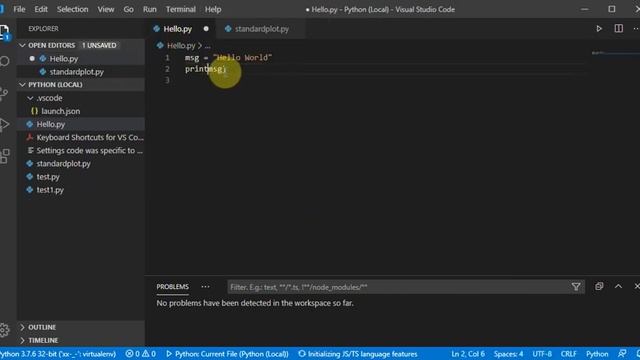
Task: Maximize the panel with the up chevron
Action: click(x=618, y=287)
